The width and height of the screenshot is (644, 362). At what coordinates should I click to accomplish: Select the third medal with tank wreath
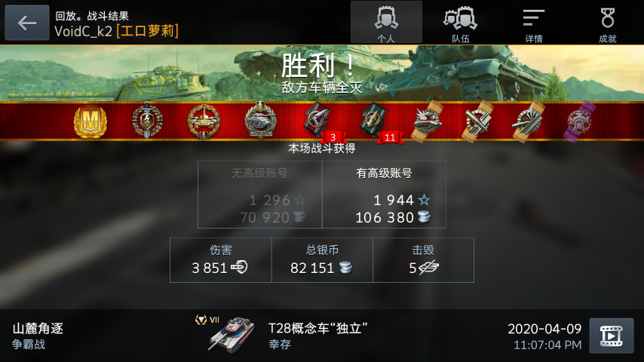pyautogui.click(x=204, y=121)
